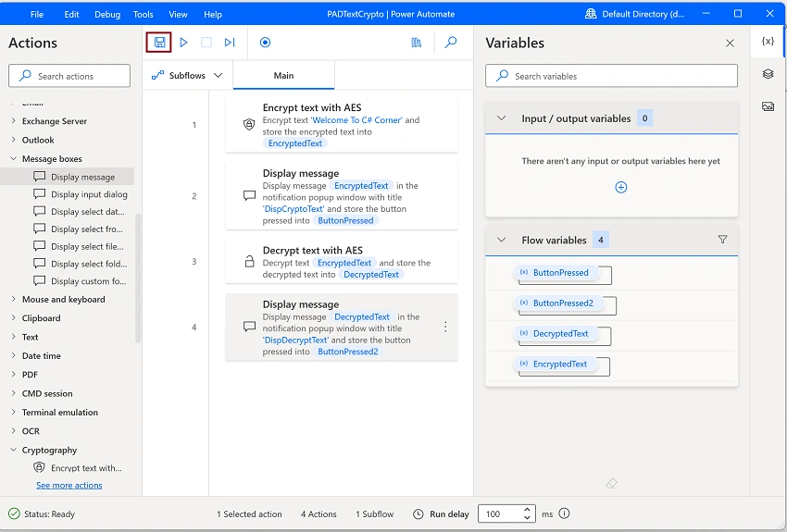
Task: Open the Tools menu
Action: pyautogui.click(x=143, y=15)
